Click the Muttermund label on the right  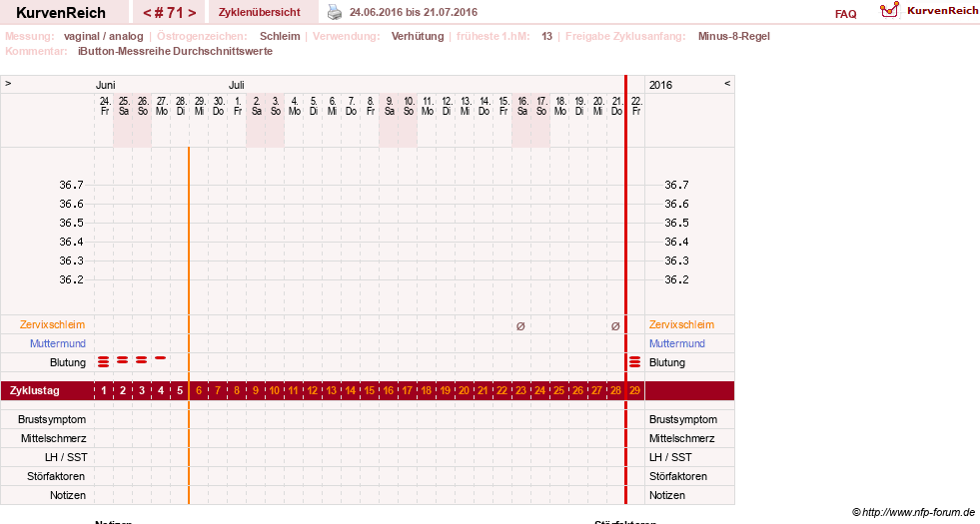tap(677, 343)
